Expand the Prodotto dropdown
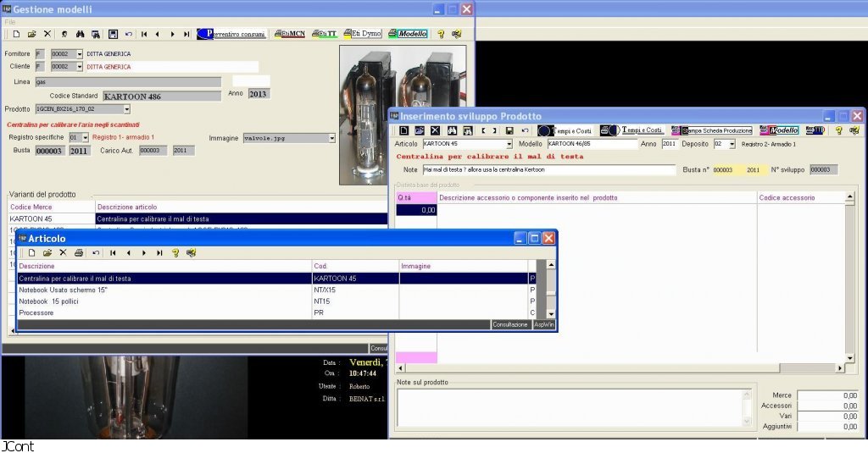868x453 pixels. pyautogui.click(x=126, y=109)
